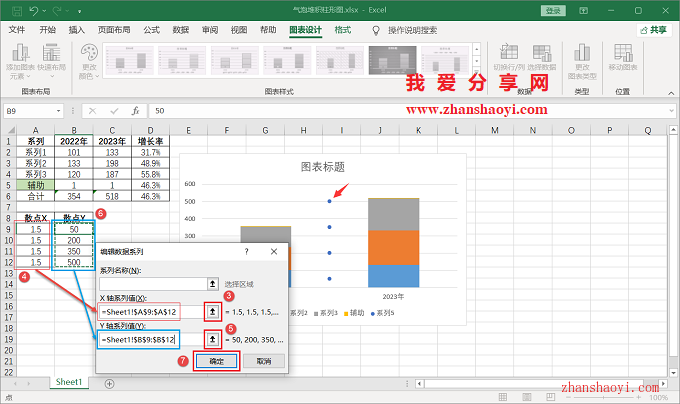This screenshot has width=680, height=404.
Task: Switch to 插入 ribbon tab
Action: point(76,30)
